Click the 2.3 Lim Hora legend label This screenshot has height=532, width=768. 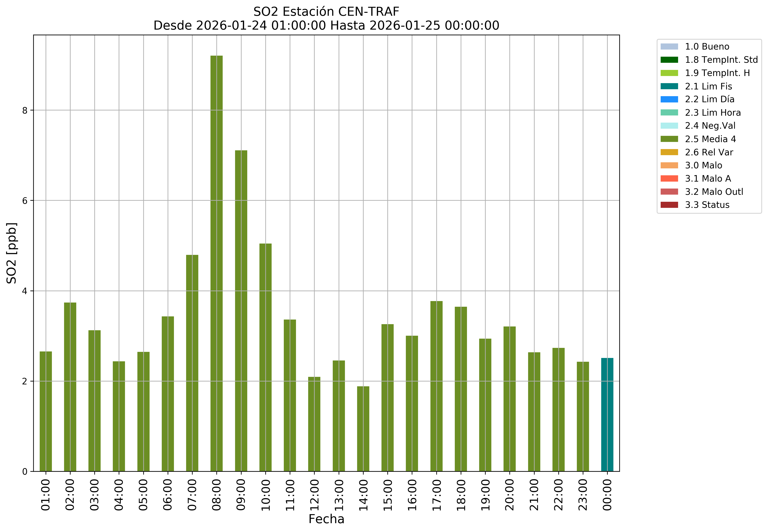713,113
